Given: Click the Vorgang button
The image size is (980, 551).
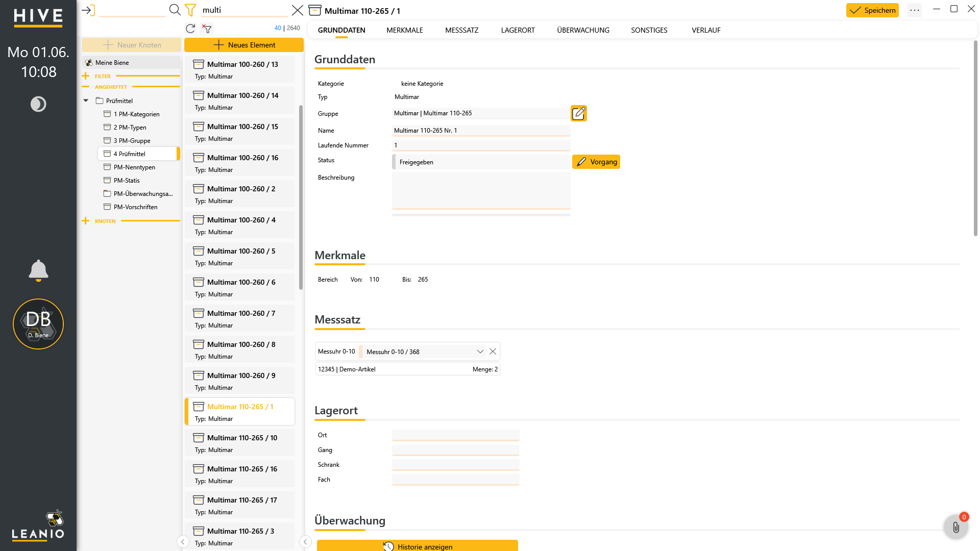Looking at the screenshot, I should (x=596, y=162).
